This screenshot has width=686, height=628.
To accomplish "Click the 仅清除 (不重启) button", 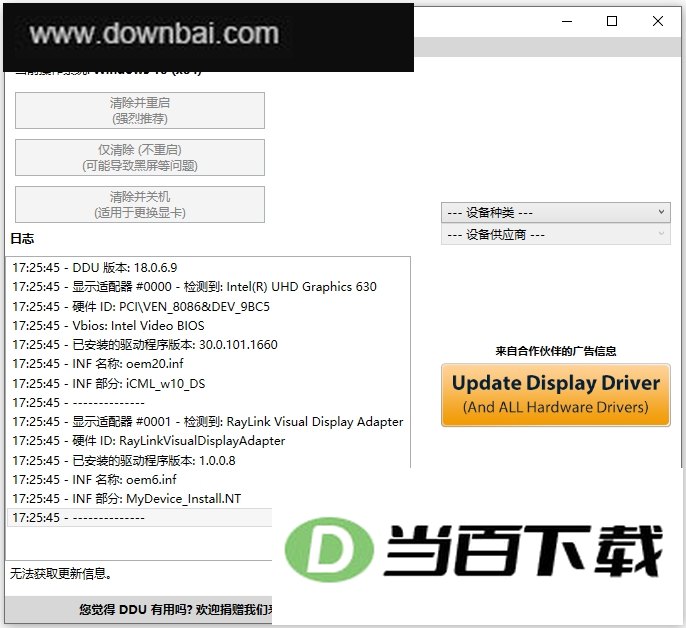I will [140, 158].
